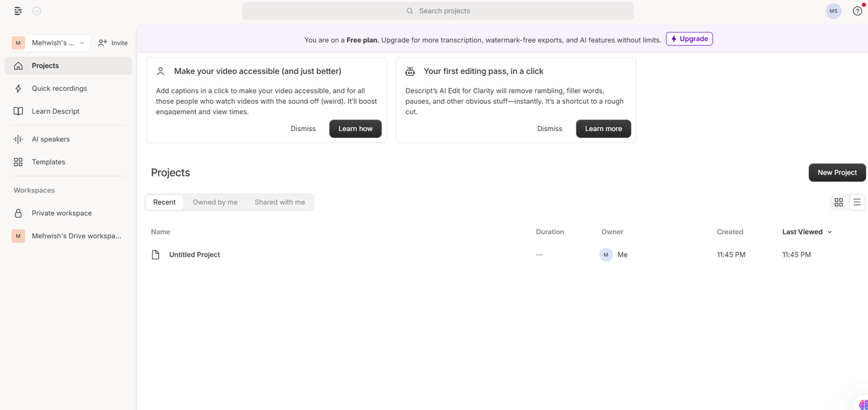Open the help question mark icon
Viewport: 868px width, 410px height.
point(857,11)
